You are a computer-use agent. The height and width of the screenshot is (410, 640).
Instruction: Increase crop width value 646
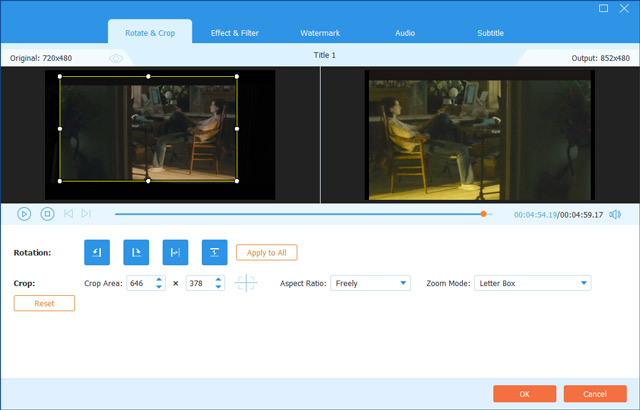tap(159, 279)
